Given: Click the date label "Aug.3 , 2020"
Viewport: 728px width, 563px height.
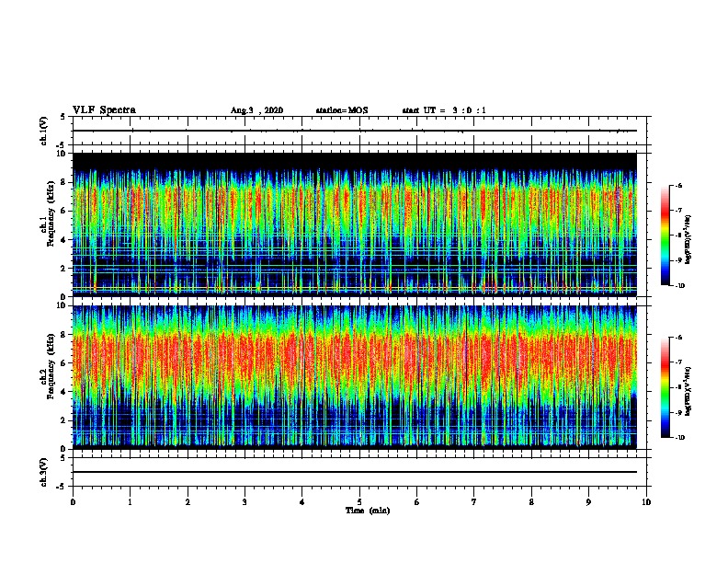Looking at the screenshot, I should pos(256,110).
